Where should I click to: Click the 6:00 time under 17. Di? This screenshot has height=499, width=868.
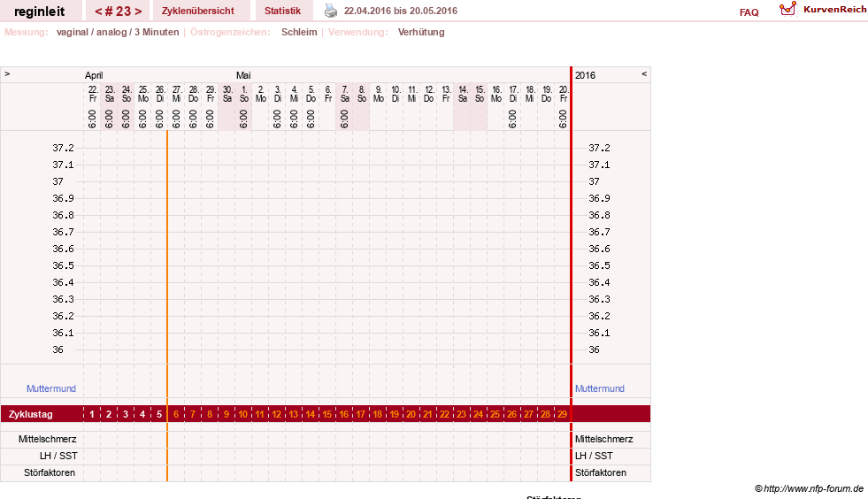[512, 119]
